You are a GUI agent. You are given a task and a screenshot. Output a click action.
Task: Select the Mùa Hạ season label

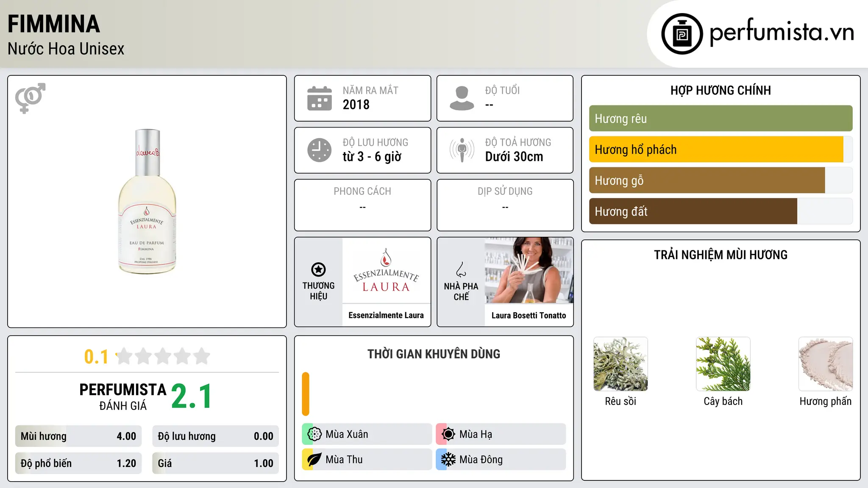[x=476, y=434]
